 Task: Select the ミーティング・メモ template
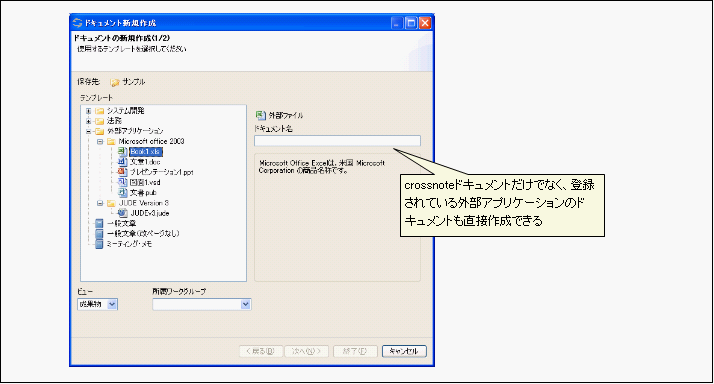(129, 244)
